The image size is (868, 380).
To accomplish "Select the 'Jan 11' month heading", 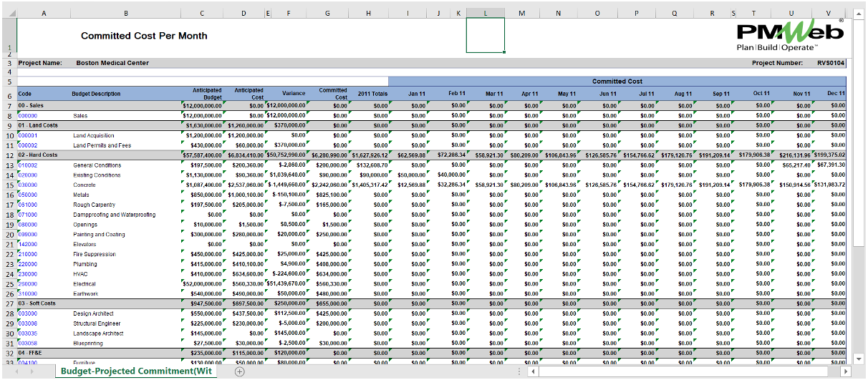I will (x=417, y=94).
